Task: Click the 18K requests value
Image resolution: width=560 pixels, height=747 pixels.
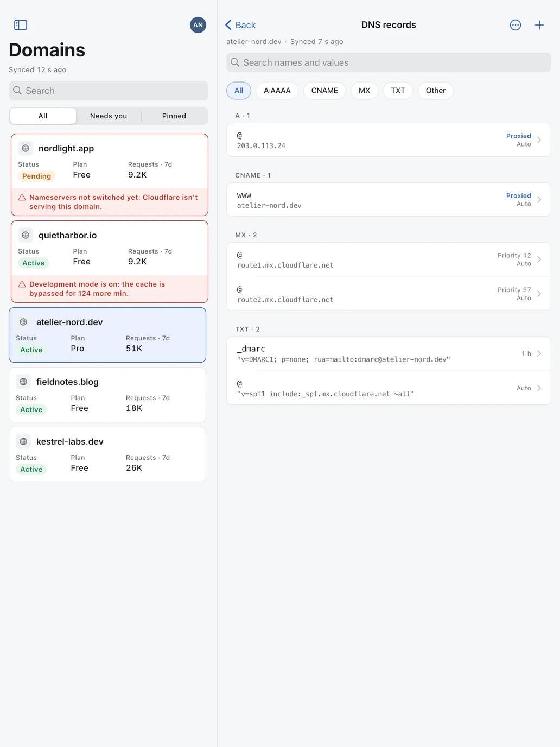Action: [134, 408]
